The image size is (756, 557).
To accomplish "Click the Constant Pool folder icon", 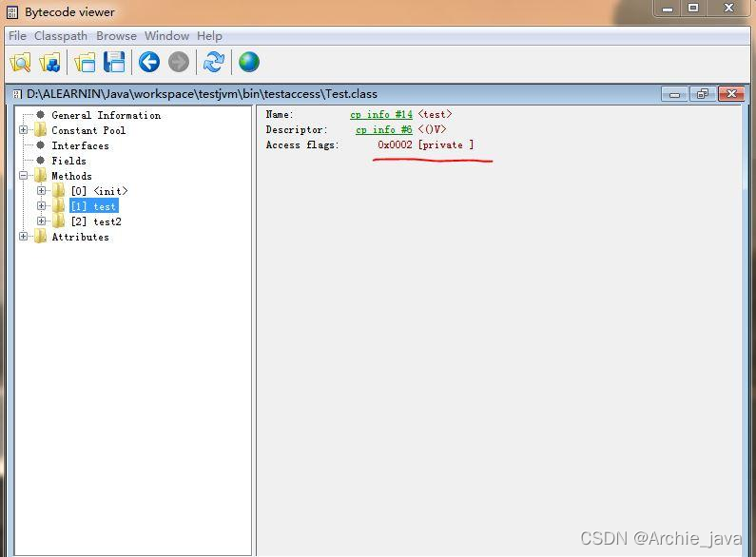I will [x=41, y=130].
